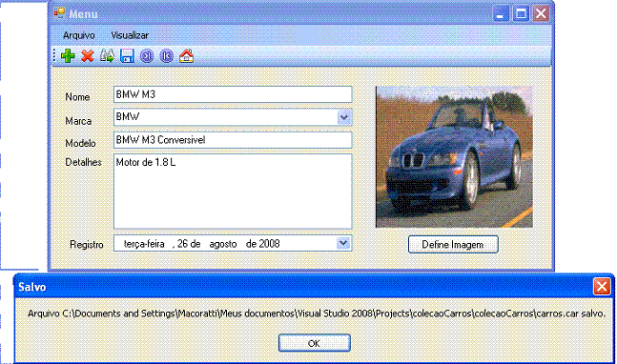Go to next record toolbar icon
This screenshot has height=364, width=617.
click(x=147, y=56)
